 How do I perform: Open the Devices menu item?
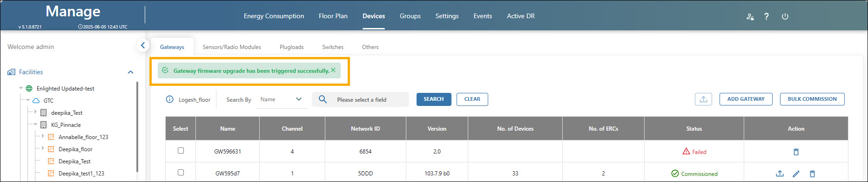(x=374, y=16)
